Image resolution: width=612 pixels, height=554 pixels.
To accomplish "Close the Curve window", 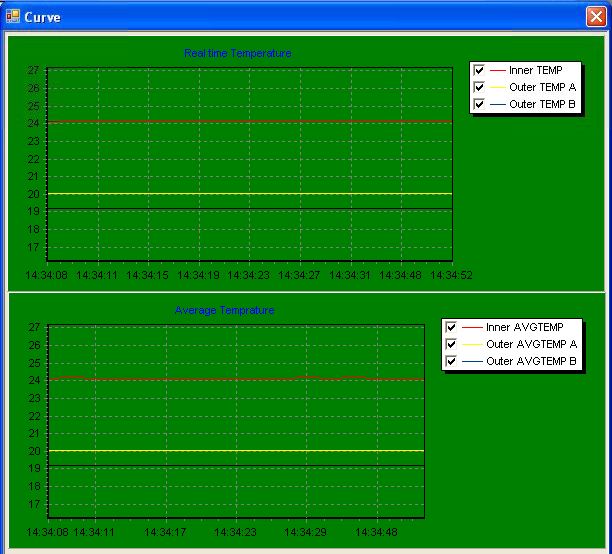I will click(x=595, y=17).
